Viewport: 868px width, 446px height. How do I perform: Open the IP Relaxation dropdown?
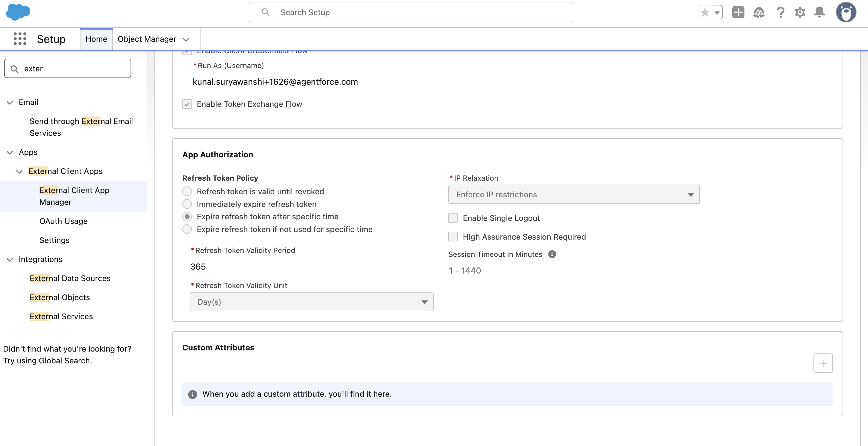coord(574,195)
